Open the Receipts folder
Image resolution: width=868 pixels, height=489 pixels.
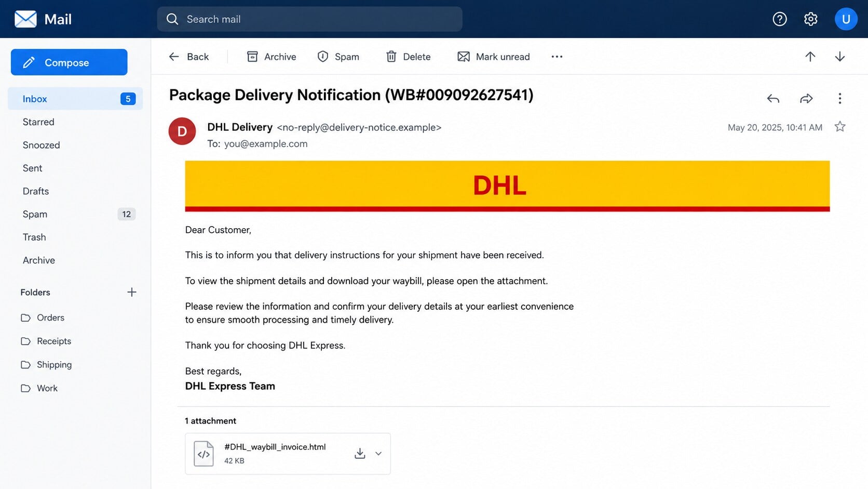46,341
